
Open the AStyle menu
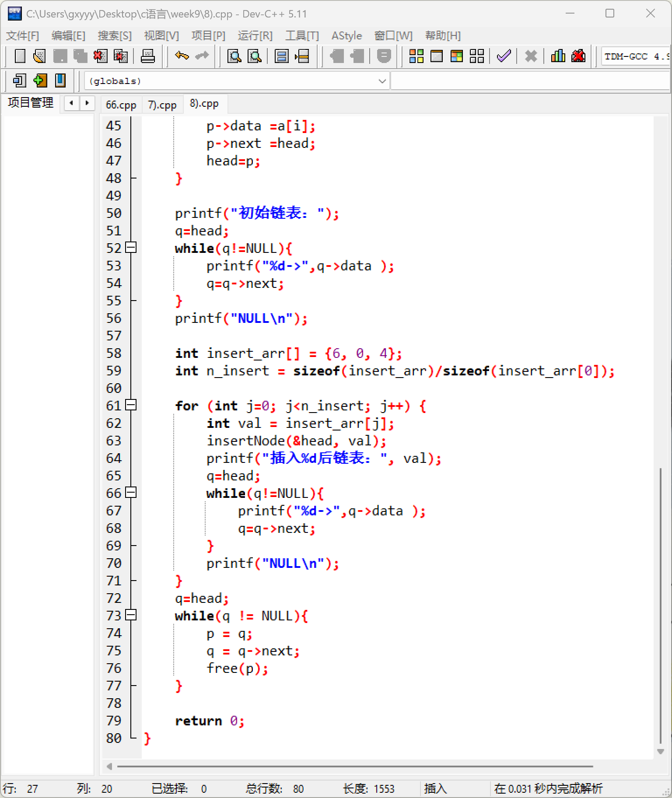[x=346, y=35]
